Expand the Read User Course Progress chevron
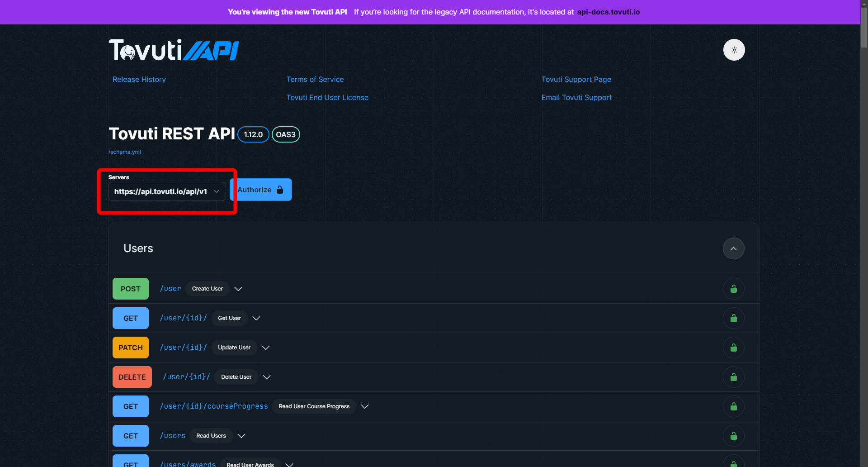Screen dimensions: 868x467 [365, 406]
